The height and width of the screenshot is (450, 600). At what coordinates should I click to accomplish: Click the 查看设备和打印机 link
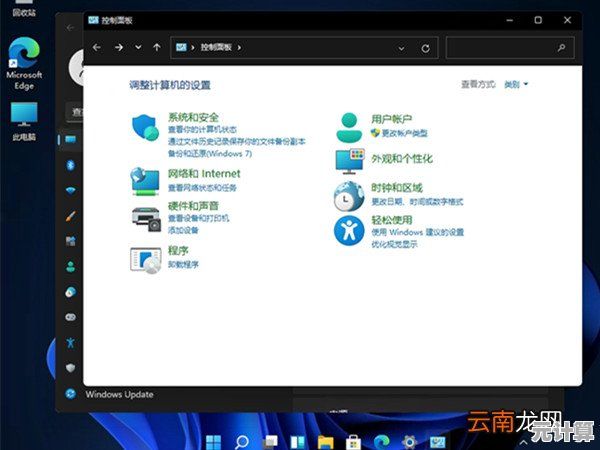click(x=199, y=217)
